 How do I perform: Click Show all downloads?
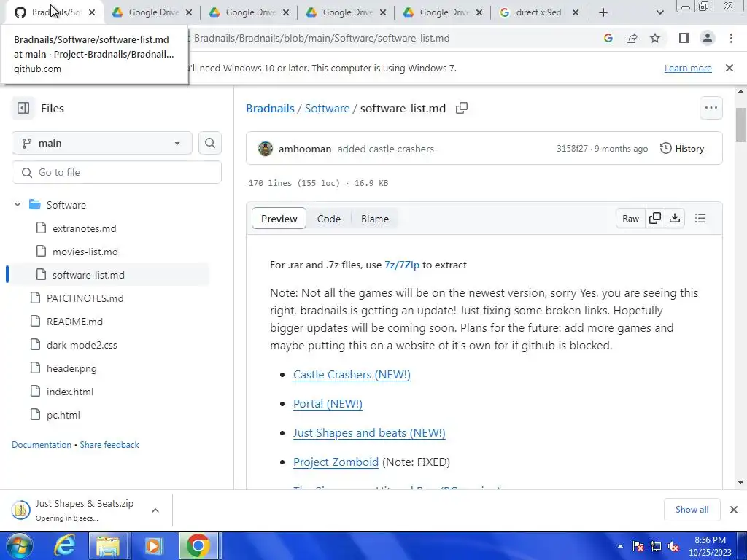(x=692, y=510)
